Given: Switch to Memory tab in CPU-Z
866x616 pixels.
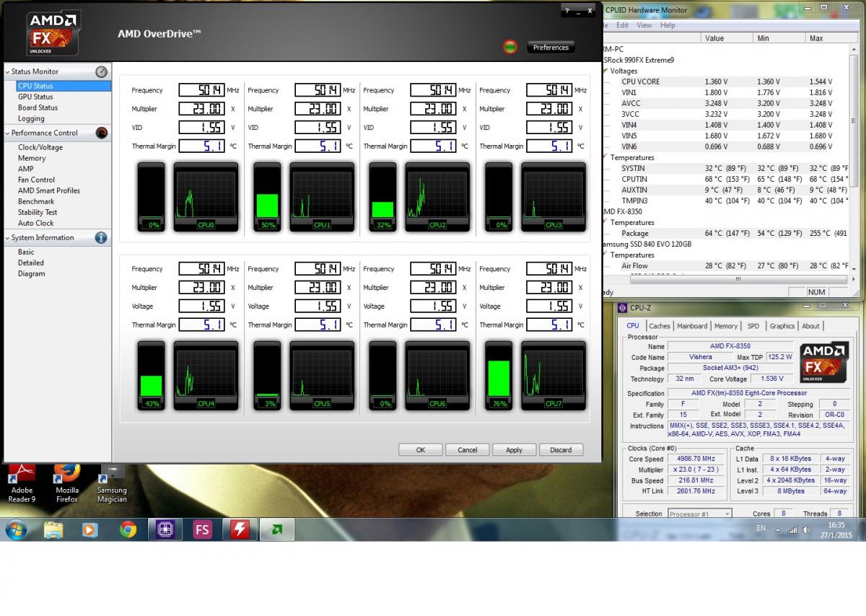Looking at the screenshot, I should tap(726, 326).
